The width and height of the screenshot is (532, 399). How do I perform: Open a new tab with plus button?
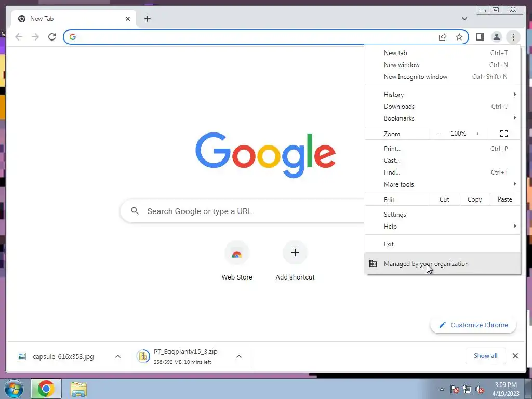[x=147, y=19]
